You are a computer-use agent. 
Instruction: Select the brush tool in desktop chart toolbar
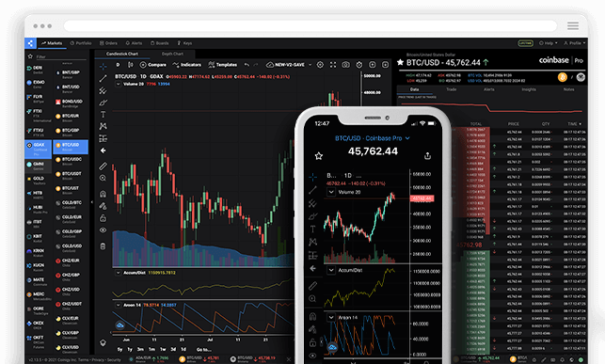[103, 103]
